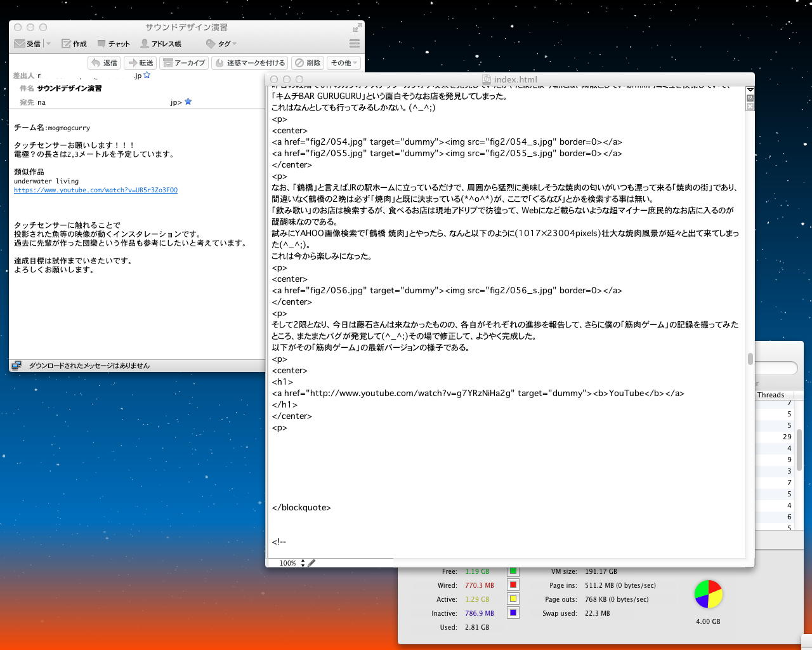The image size is (812, 650).
Task: Click the Activity Monitor process list scrollbar
Action: coord(799,449)
